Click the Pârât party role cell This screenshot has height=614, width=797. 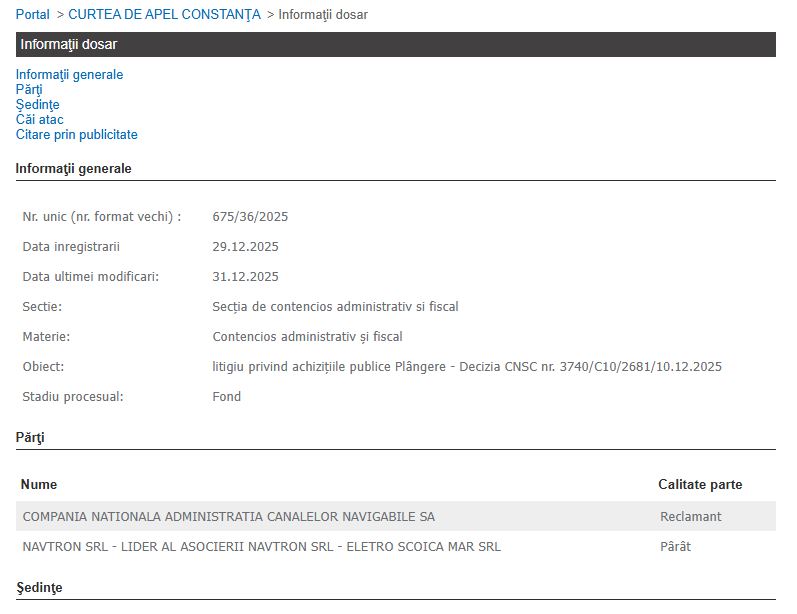pos(675,547)
